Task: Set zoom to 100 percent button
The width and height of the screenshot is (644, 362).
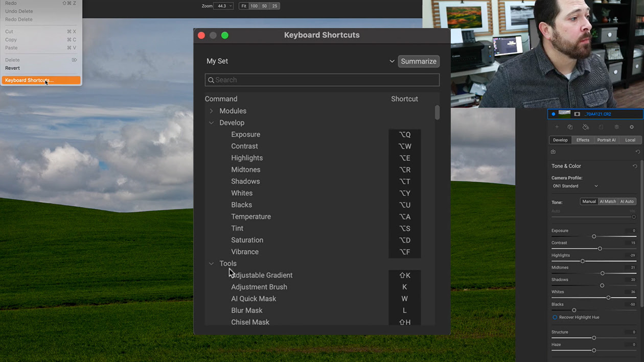Action: click(x=254, y=6)
